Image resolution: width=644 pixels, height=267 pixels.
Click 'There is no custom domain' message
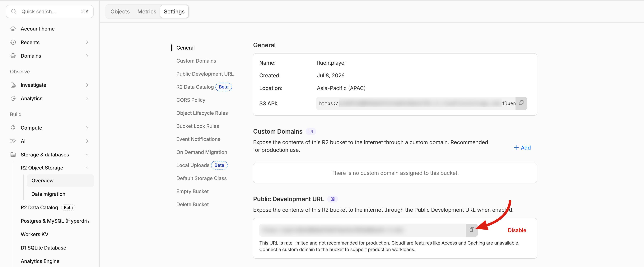[395, 173]
